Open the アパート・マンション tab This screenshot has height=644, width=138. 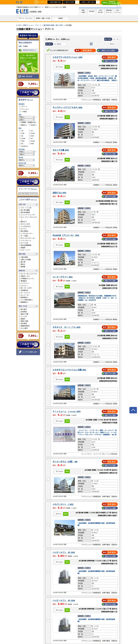25,18
